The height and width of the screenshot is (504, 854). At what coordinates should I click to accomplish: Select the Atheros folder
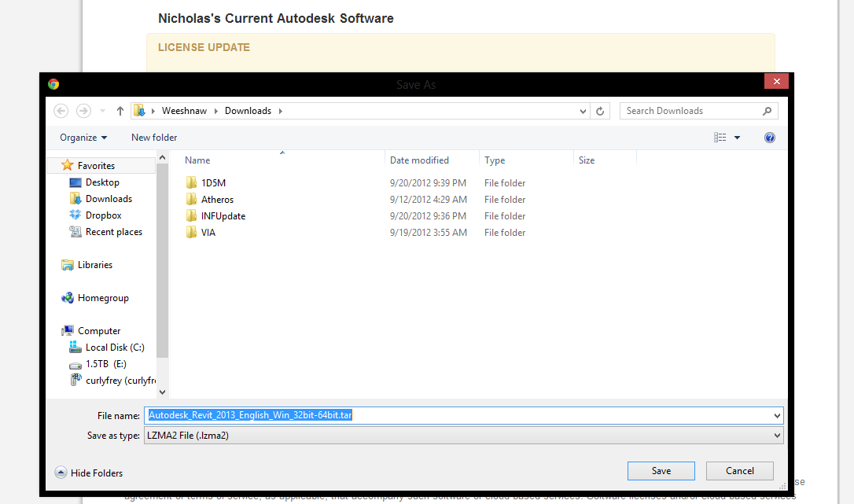(x=217, y=200)
